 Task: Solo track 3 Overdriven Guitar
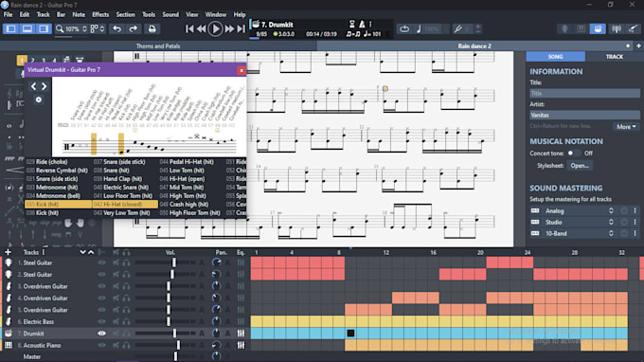coord(126,286)
